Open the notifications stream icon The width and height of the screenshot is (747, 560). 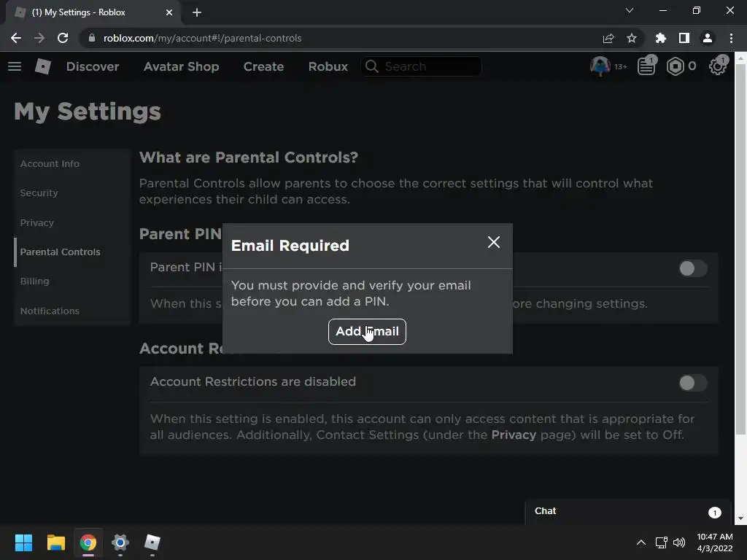point(646,66)
